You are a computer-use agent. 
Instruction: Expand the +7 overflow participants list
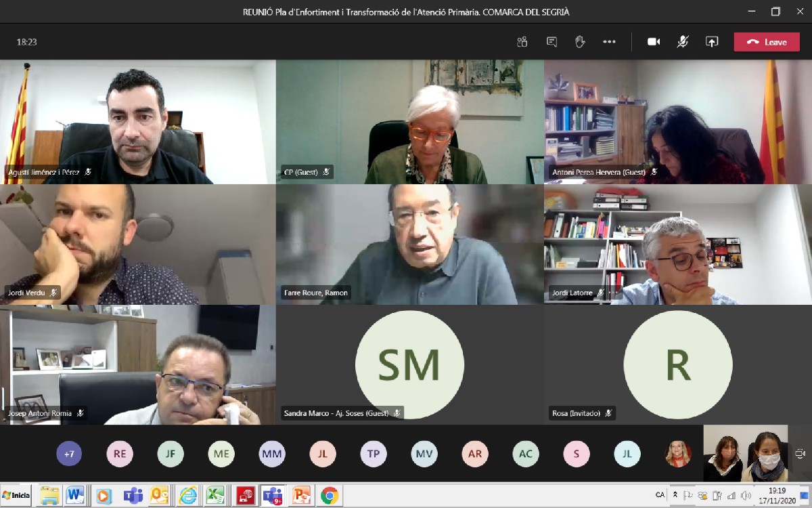[x=69, y=454]
